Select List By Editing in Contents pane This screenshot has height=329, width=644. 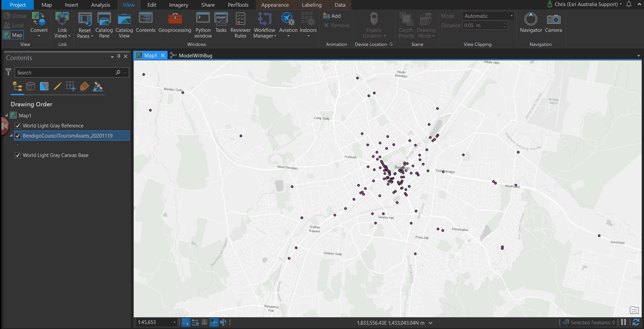57,86
